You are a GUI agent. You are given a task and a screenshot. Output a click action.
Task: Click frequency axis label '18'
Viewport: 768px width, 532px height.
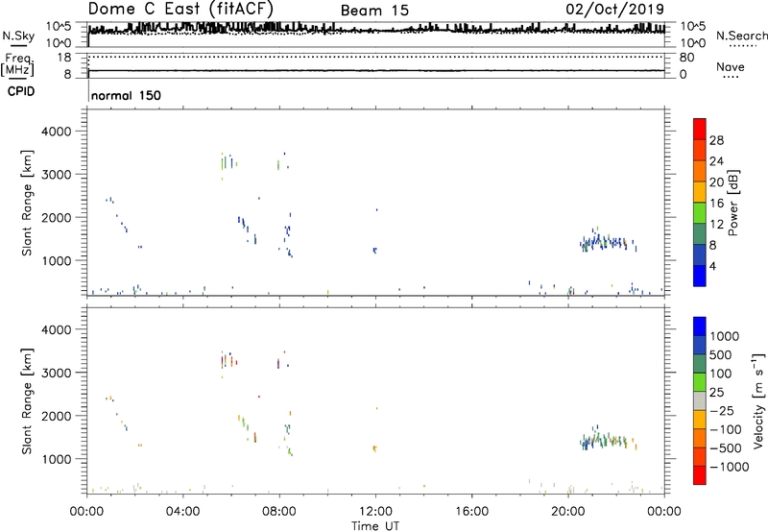(x=63, y=58)
